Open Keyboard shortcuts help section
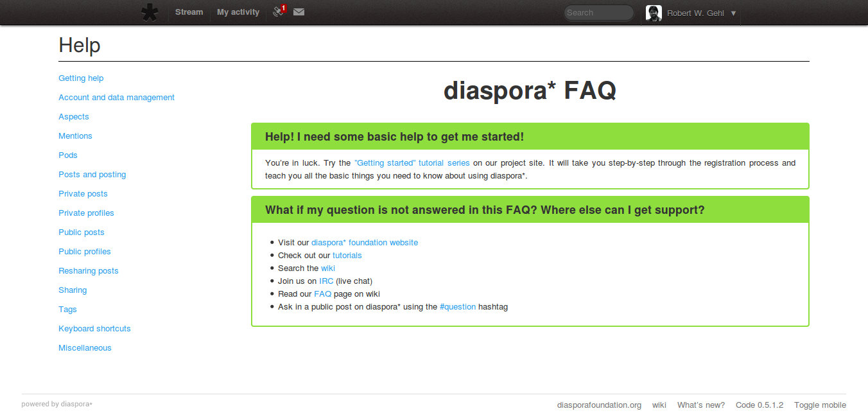The image size is (868, 420). pos(94,329)
